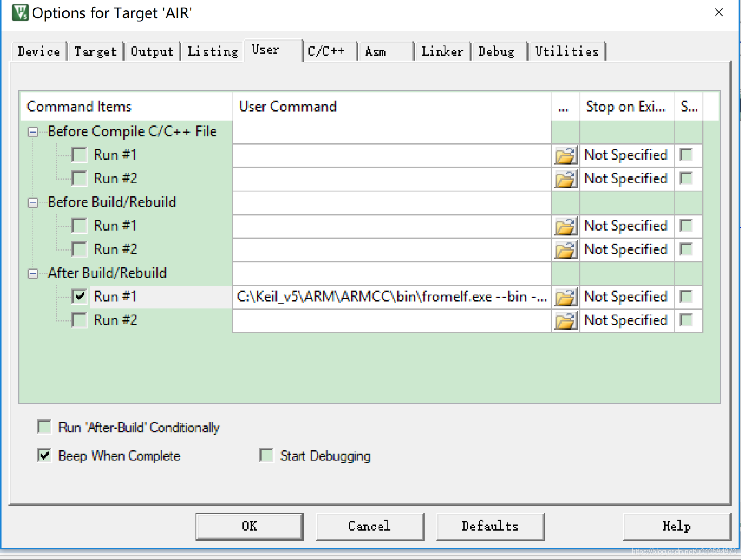Uncheck Beep When Complete

44,456
